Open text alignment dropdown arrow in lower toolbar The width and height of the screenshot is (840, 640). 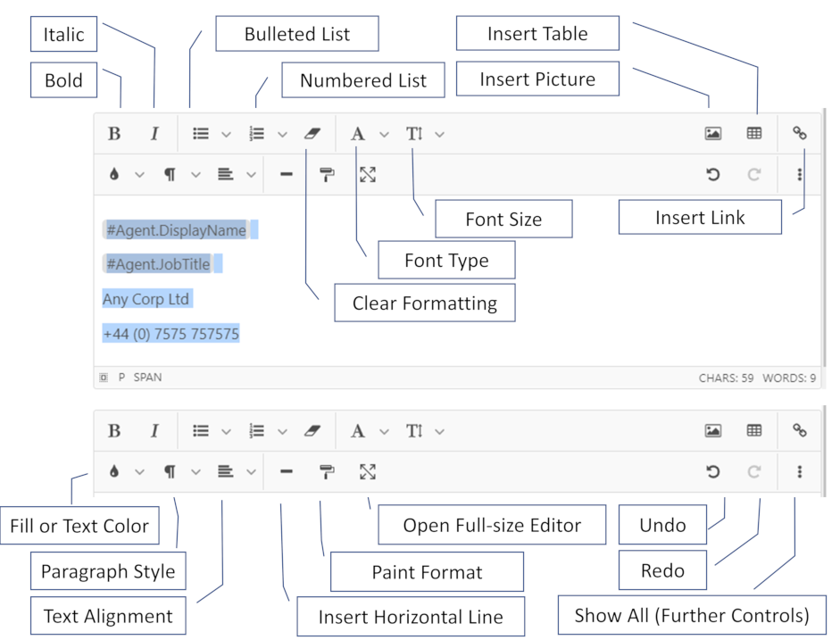pos(251,472)
